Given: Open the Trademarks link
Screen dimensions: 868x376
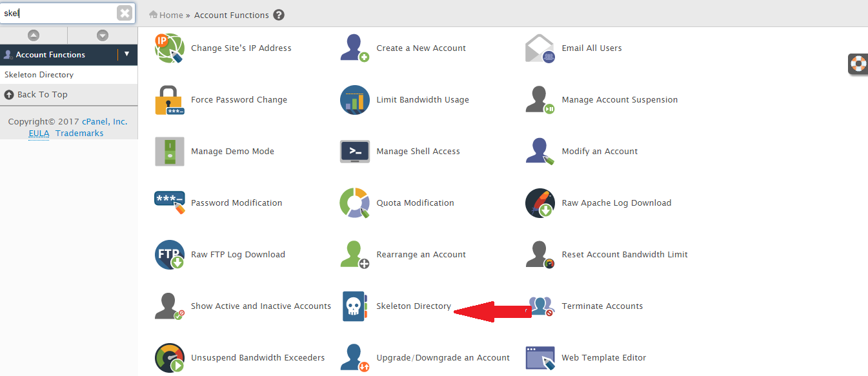Looking at the screenshot, I should [79, 133].
